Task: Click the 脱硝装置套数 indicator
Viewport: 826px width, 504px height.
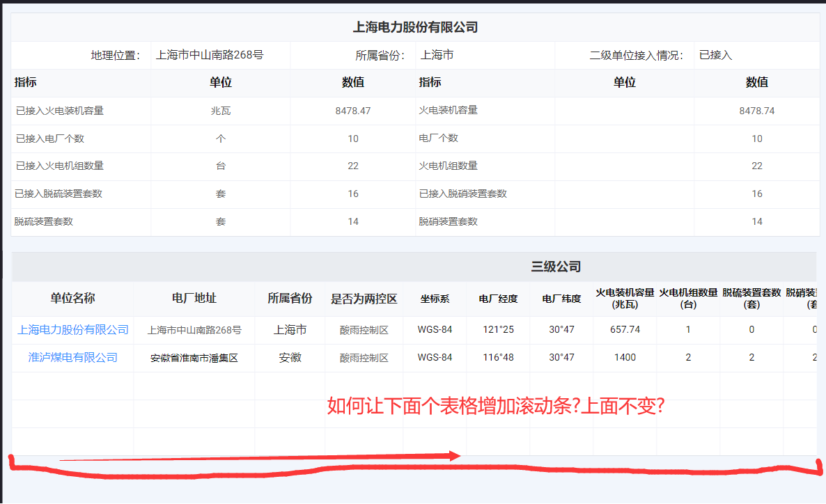Action: point(449,221)
